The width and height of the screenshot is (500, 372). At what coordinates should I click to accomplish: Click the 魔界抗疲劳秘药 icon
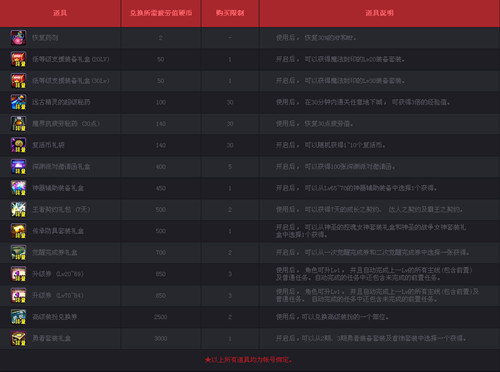point(18,124)
